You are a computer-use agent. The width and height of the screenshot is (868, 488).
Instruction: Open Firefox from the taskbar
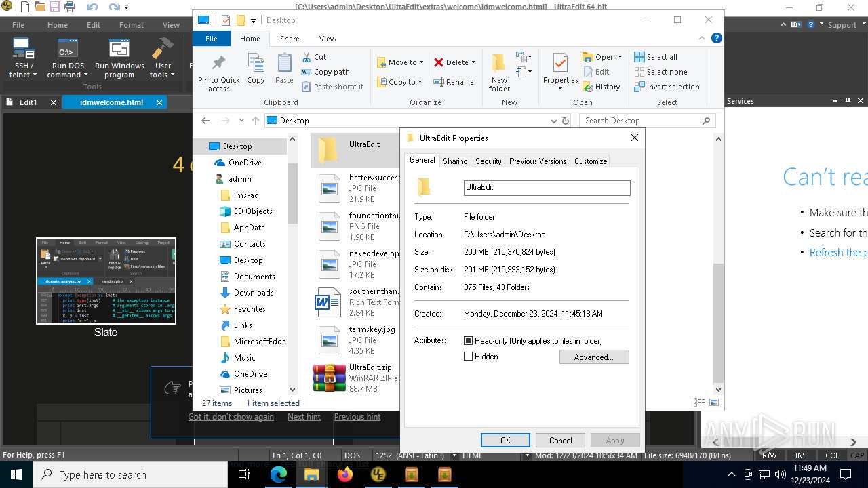click(345, 474)
